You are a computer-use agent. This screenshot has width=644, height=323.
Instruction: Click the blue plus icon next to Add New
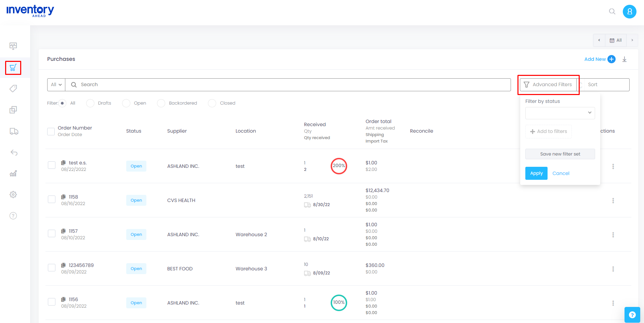(x=612, y=59)
